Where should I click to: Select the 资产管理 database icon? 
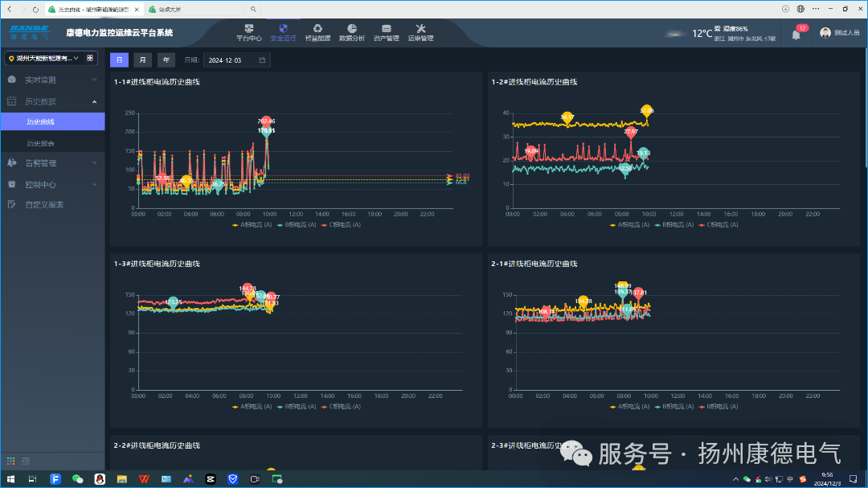[x=387, y=30]
